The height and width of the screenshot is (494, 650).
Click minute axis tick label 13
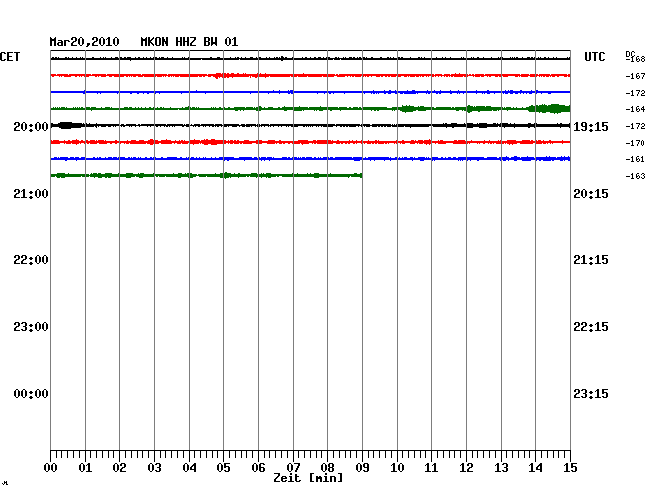501,468
